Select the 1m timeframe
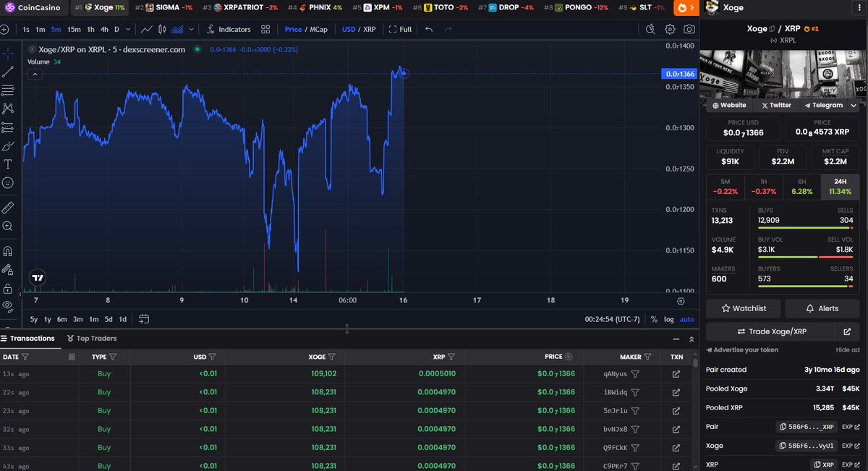 click(41, 30)
